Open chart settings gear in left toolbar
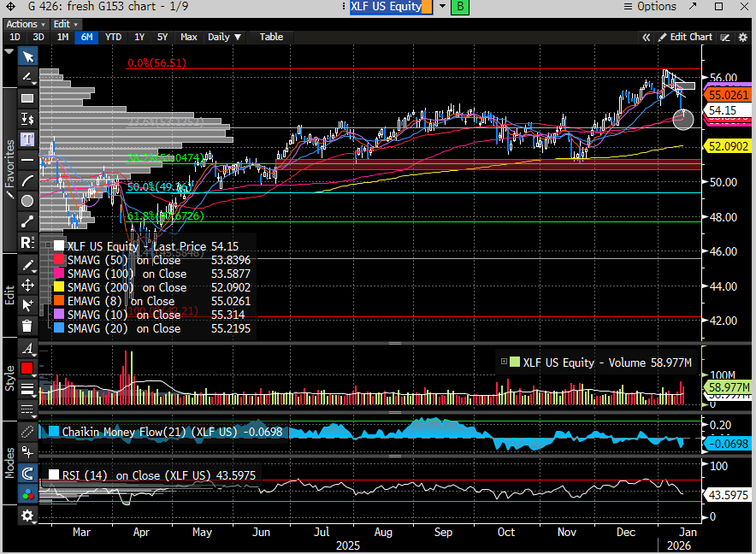The height and width of the screenshot is (554, 756). click(x=27, y=516)
